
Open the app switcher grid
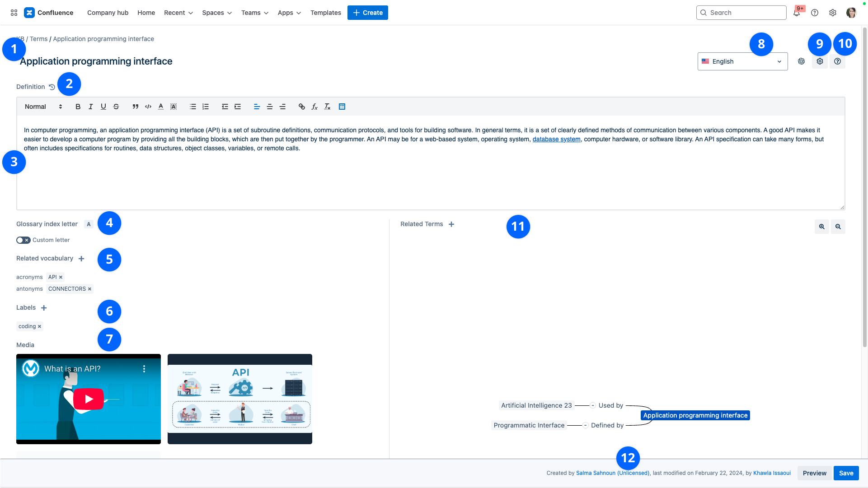14,13
